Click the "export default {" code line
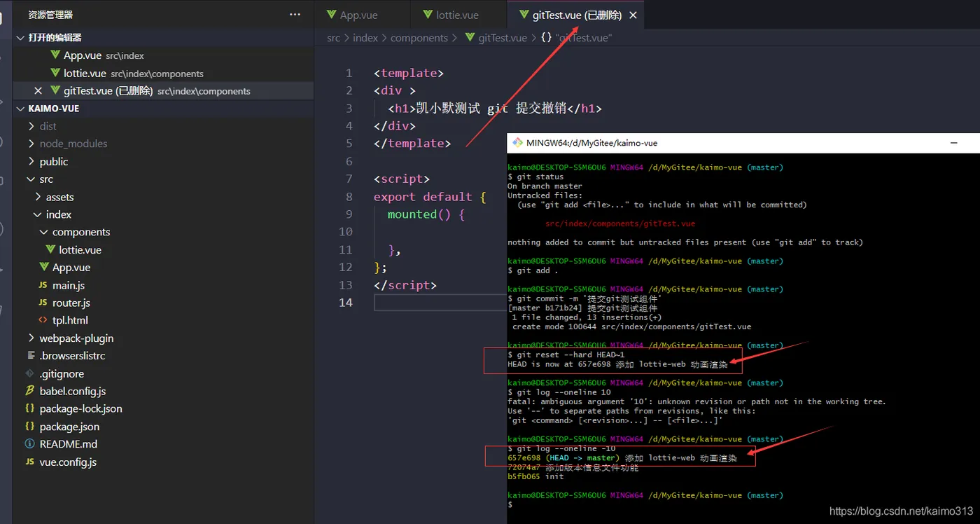 [x=430, y=197]
